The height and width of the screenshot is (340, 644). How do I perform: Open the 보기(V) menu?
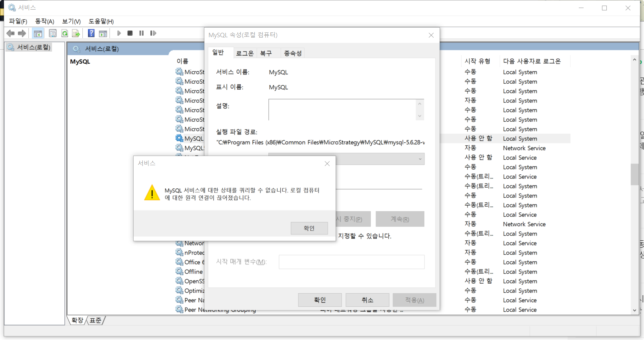[x=71, y=21]
